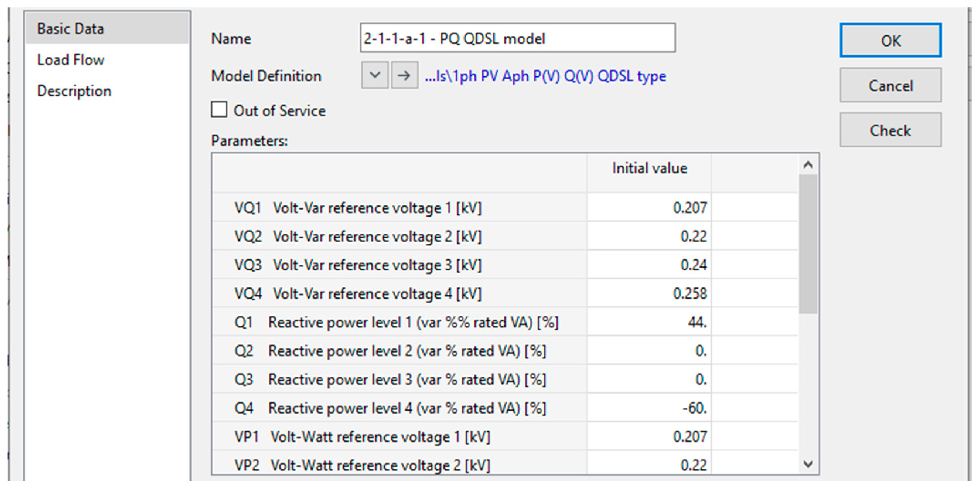This screenshot has height=490, width=980.
Task: Click the Q4 value cell showing -60
Action: tap(649, 408)
